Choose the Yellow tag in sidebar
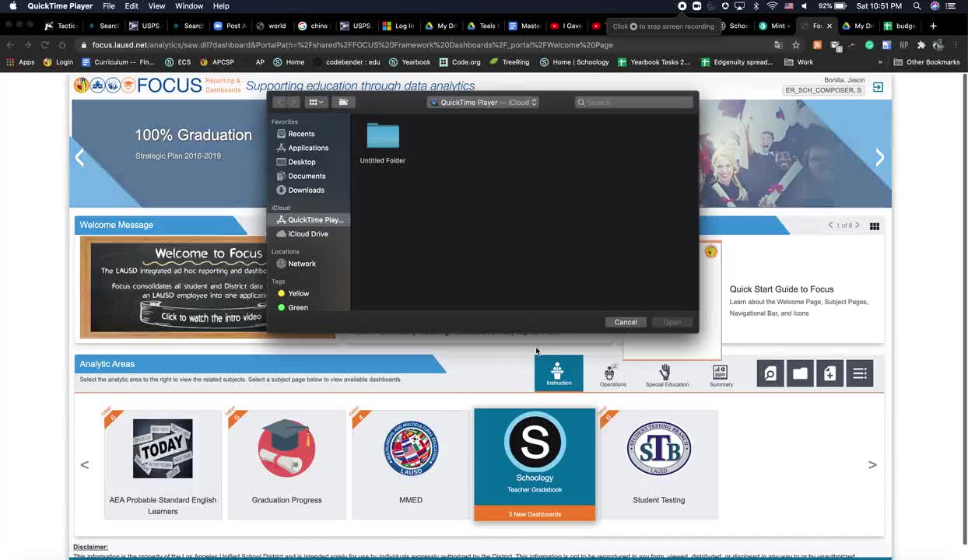Viewport: 968px width, 560px height. tap(298, 293)
